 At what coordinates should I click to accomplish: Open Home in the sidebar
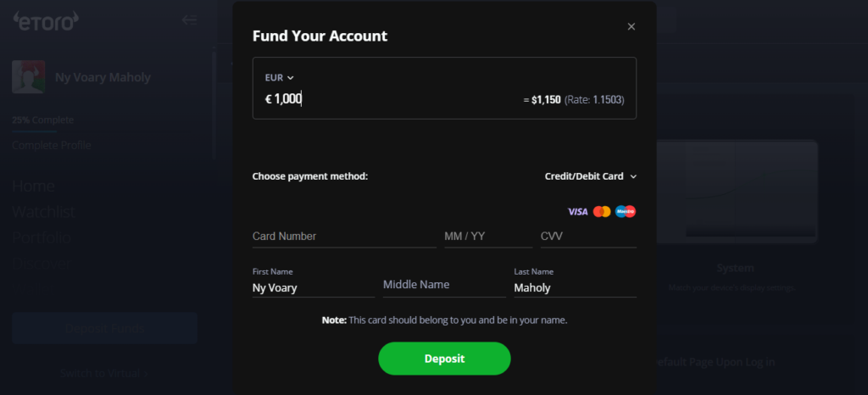[34, 186]
